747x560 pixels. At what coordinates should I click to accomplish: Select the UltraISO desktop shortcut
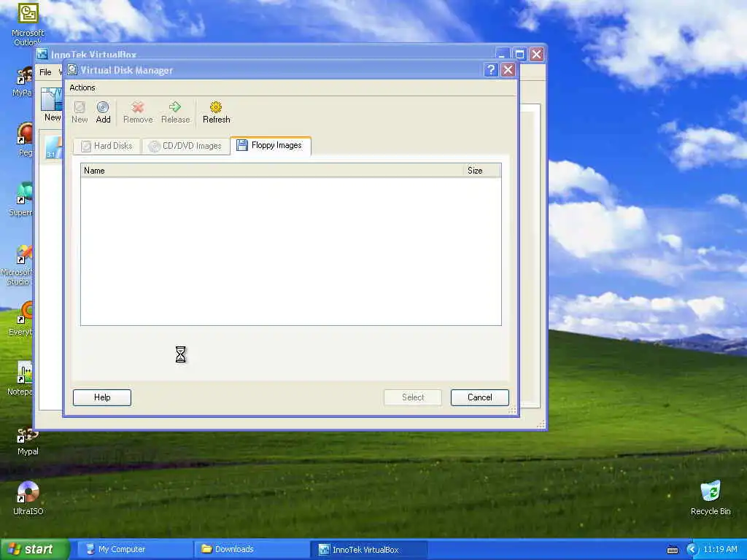[x=28, y=499]
